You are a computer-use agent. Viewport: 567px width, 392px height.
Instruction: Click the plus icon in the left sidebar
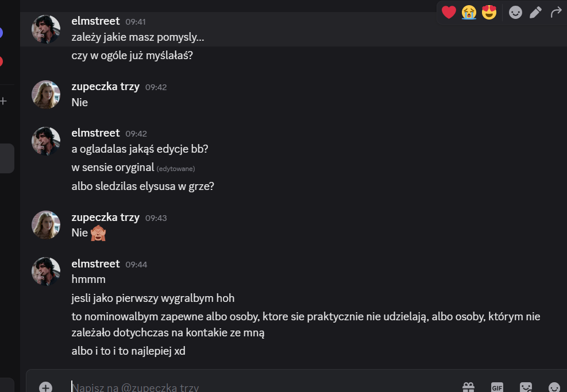[3, 101]
